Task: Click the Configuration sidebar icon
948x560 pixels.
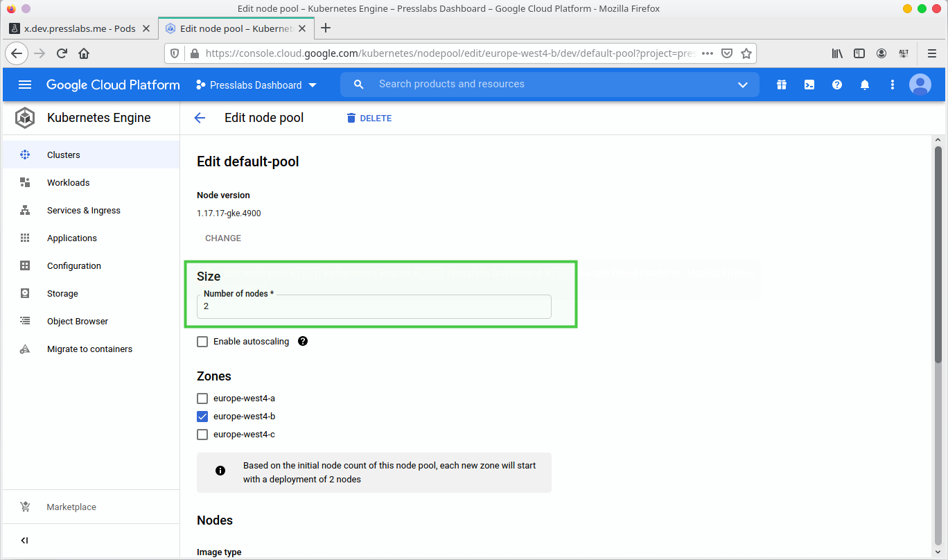Action: (x=25, y=265)
